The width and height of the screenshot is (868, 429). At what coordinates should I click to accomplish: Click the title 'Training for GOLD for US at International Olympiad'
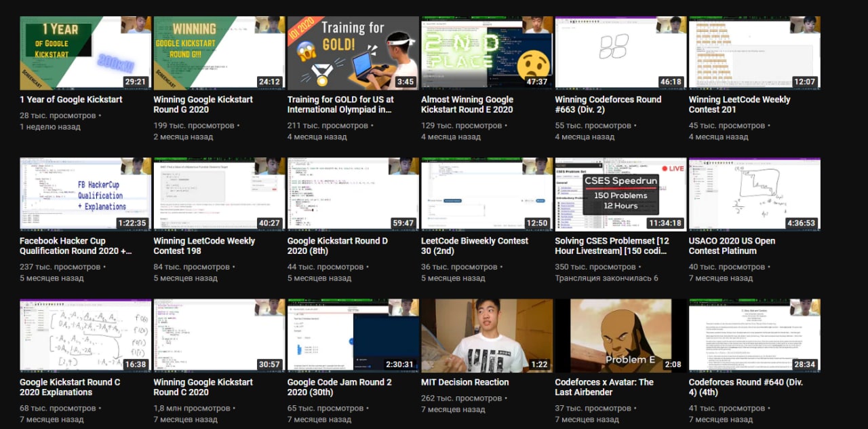click(x=340, y=105)
